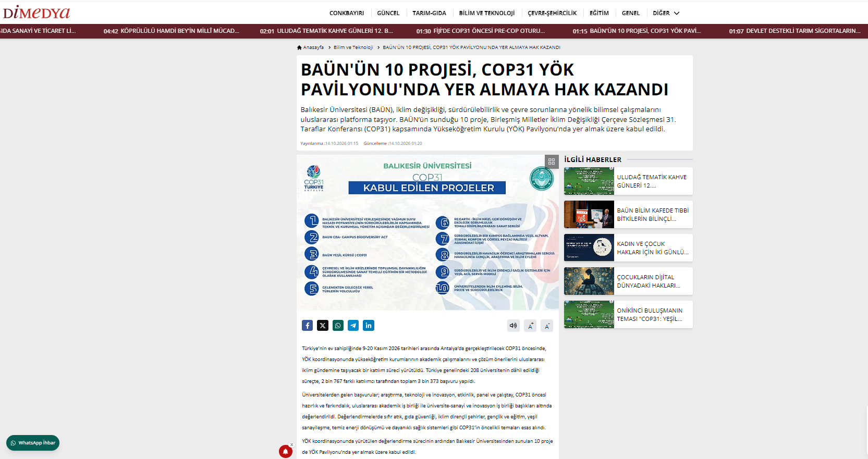Increase article font size with A+
This screenshot has width=868, height=459.
[x=530, y=326]
